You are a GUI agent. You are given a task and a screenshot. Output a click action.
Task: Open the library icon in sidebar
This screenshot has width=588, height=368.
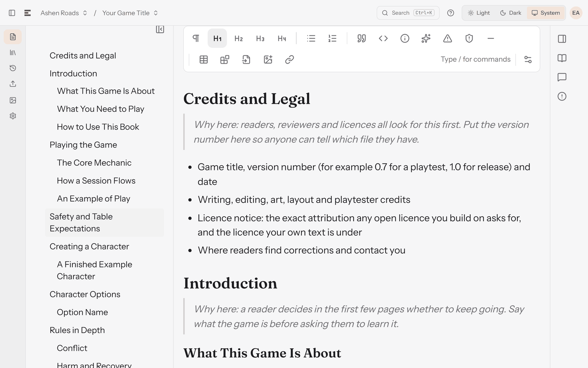pos(13,53)
